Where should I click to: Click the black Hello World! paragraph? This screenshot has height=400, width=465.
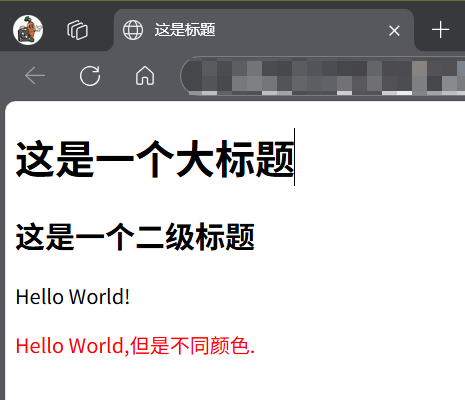[x=73, y=297]
